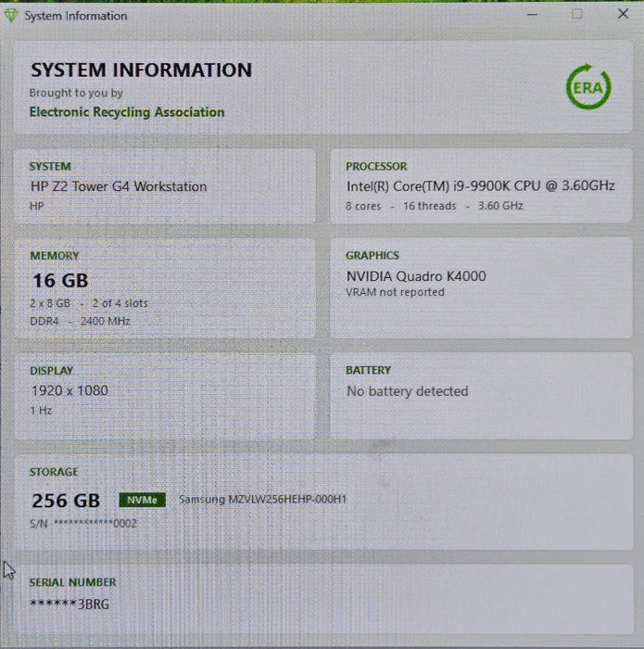Screen dimensions: 644x649
Task: Click the 'No battery detected' text
Action: (x=408, y=391)
